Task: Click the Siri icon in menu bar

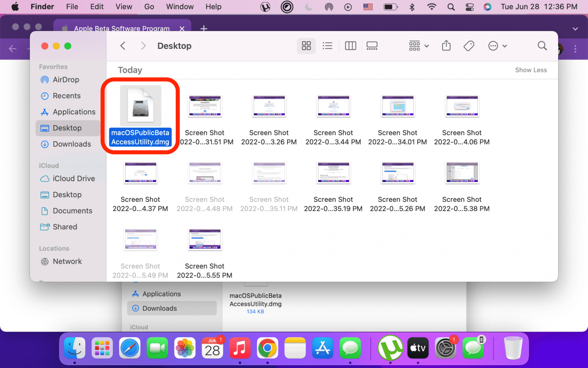Action: (x=487, y=7)
